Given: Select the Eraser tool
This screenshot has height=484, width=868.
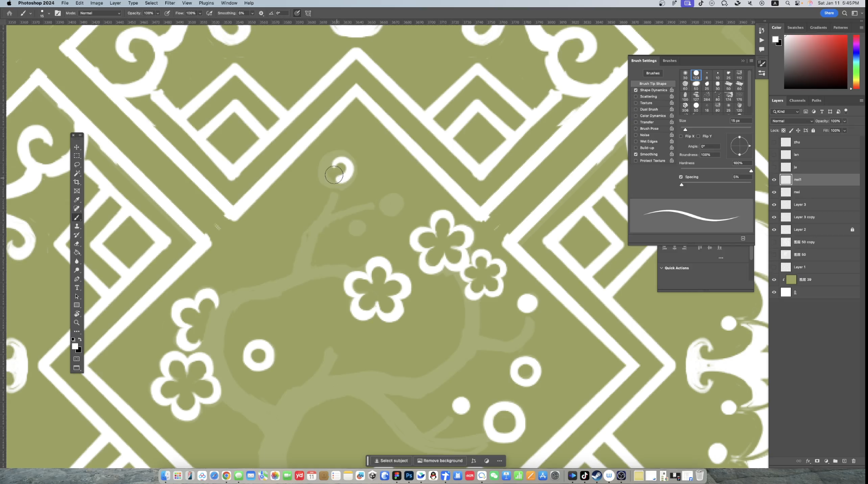Looking at the screenshot, I should tap(77, 244).
